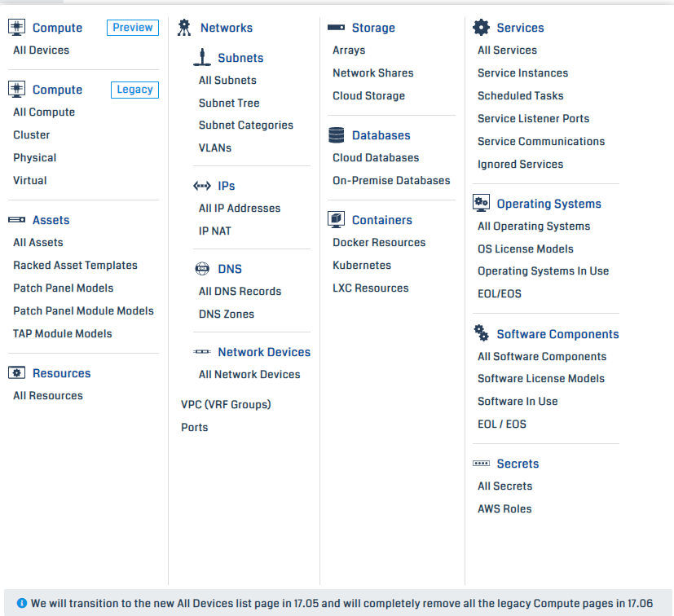Click the Resources gear icon

pos(17,372)
